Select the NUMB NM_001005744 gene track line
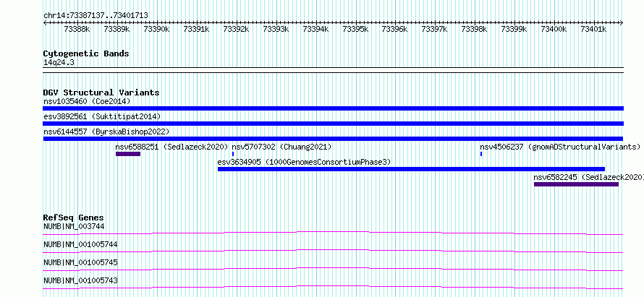The width and height of the screenshot is (644, 297). [x=333, y=251]
